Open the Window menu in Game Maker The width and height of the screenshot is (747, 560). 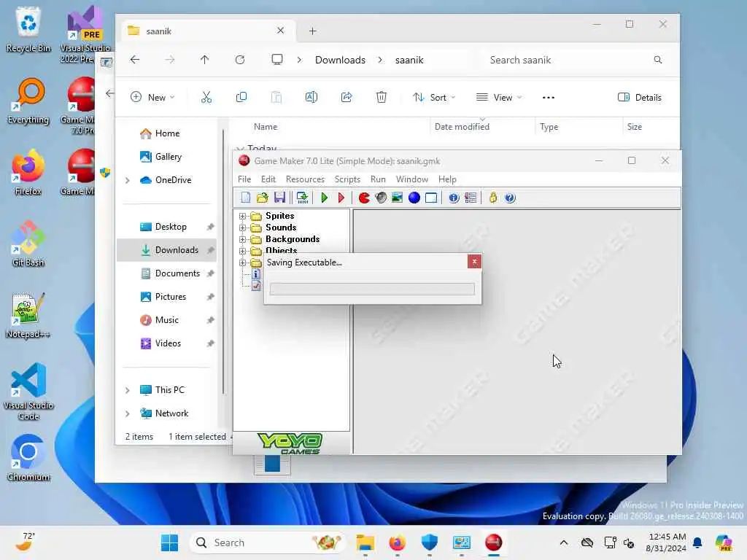[x=412, y=179]
